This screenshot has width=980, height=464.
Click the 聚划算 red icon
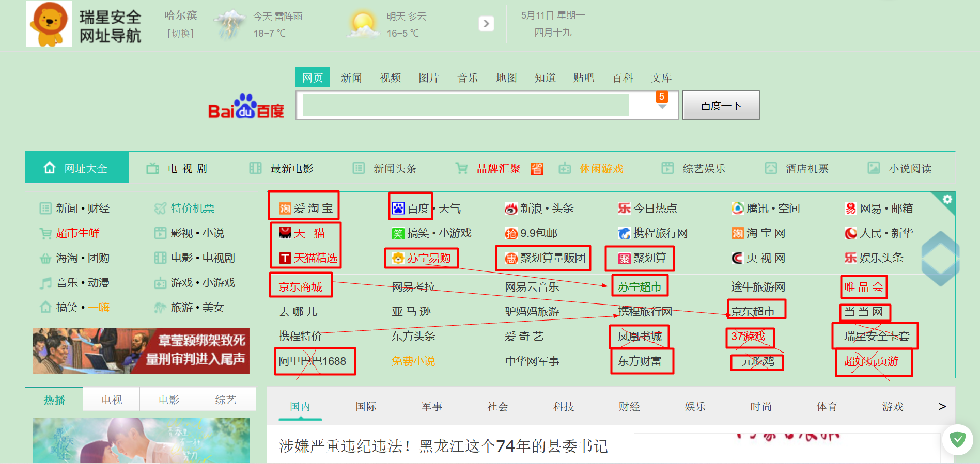coord(624,258)
